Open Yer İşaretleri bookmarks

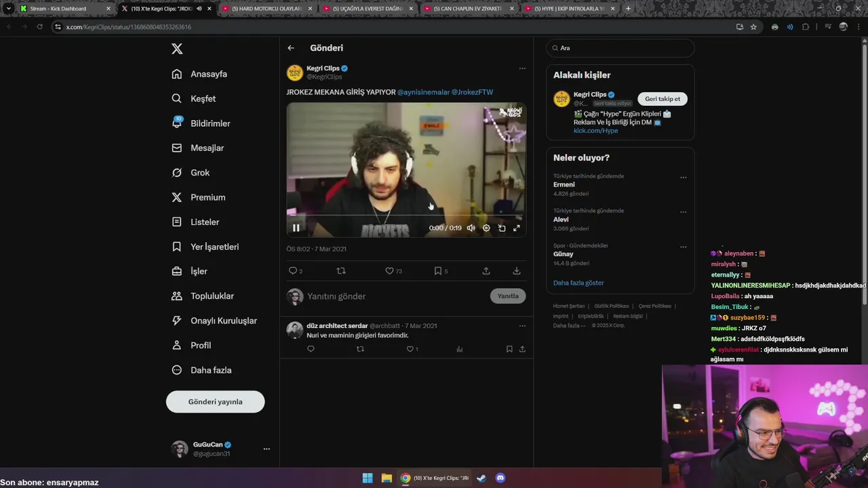pyautogui.click(x=205, y=247)
